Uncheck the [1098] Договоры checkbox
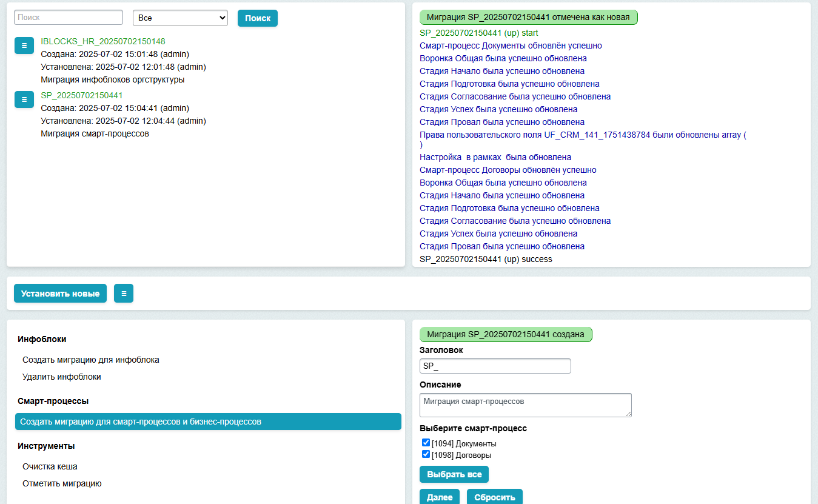818x504 pixels. click(426, 454)
